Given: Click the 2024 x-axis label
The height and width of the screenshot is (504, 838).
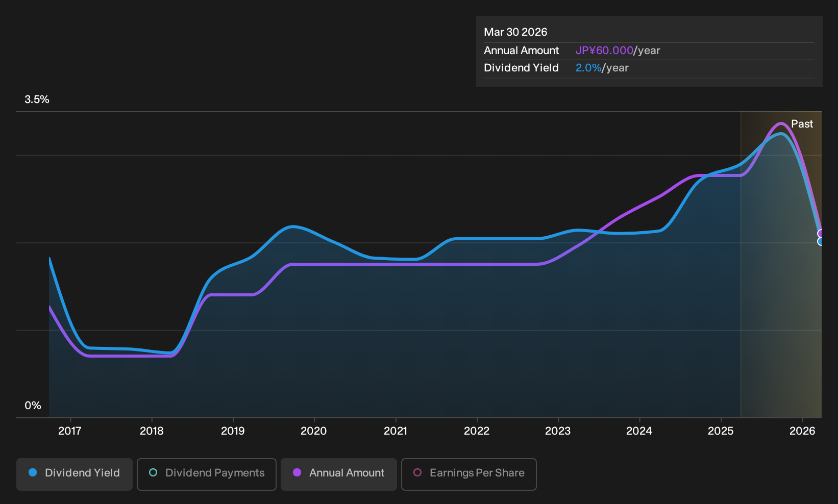Looking at the screenshot, I should pos(639,431).
